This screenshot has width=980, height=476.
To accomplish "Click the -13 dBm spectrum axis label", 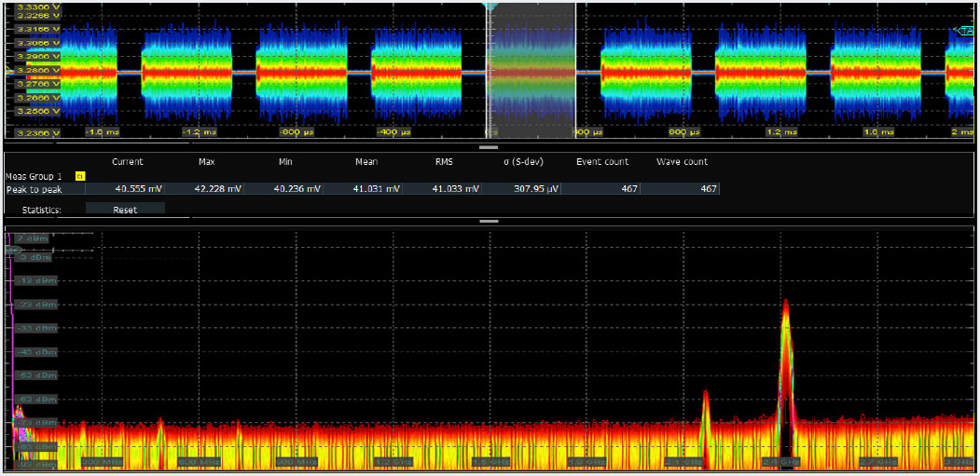I will (36, 281).
